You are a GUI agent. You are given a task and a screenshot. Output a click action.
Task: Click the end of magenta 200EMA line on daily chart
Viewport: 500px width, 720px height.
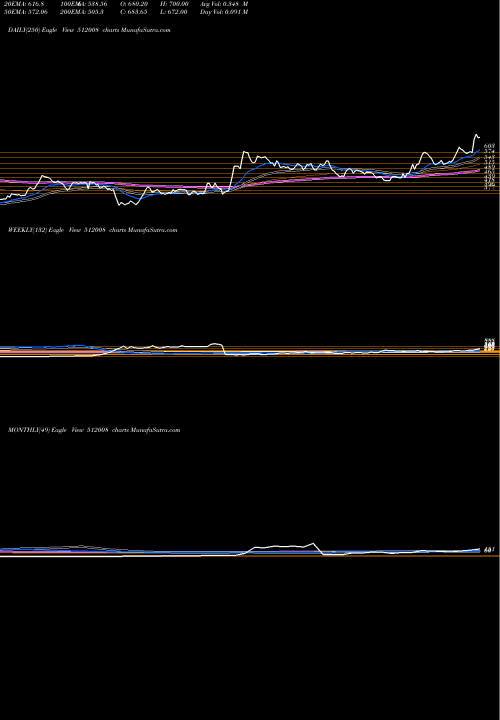[x=479, y=170]
